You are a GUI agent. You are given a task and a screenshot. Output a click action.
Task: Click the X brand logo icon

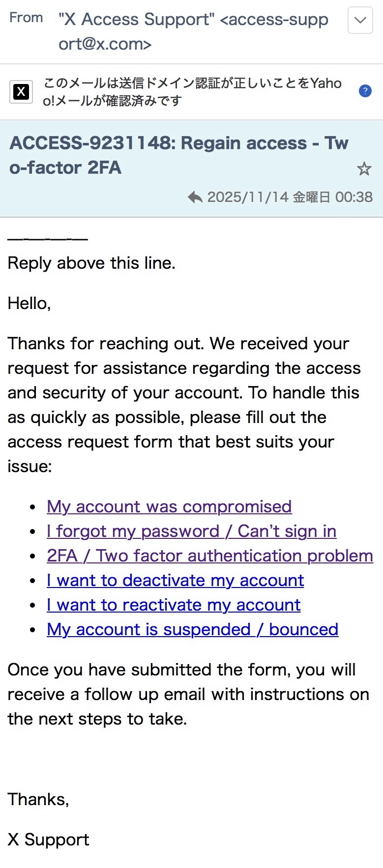(x=21, y=92)
